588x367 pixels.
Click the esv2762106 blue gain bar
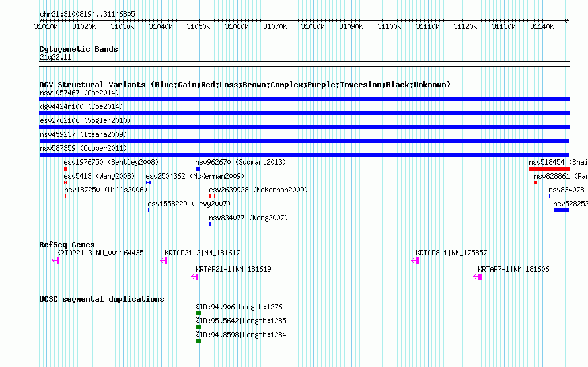point(304,127)
